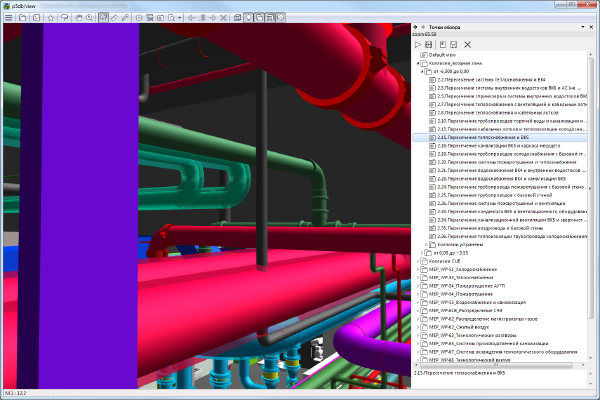Select the 'Default view' viewpoint
600x400 pixels.
[x=440, y=55]
